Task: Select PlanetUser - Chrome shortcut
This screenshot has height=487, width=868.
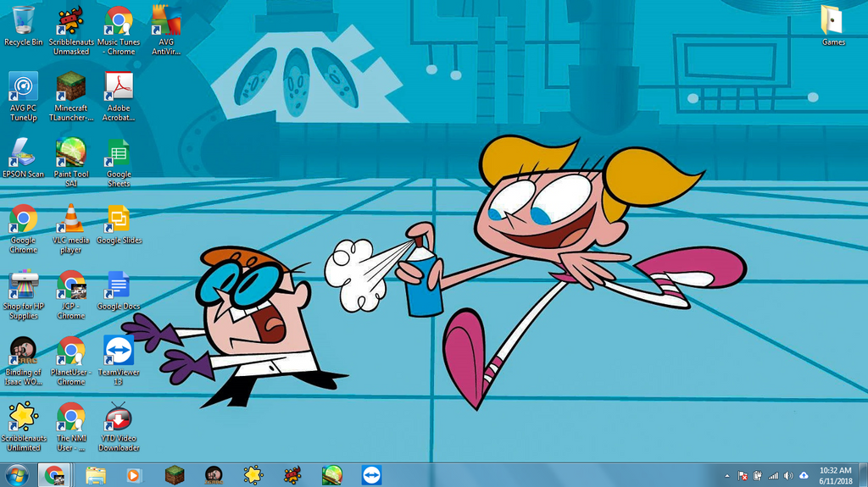Action: click(x=71, y=361)
